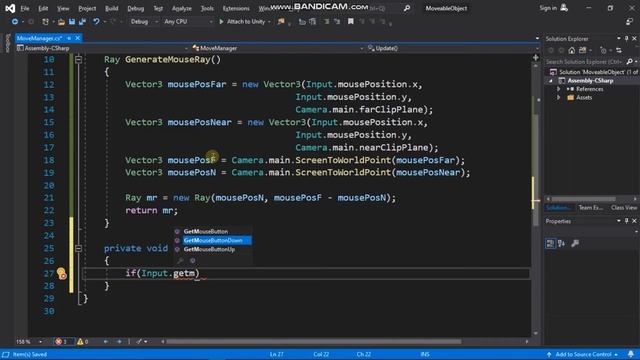Click the Solution Explorer search magnifier icon

click(x=629, y=62)
